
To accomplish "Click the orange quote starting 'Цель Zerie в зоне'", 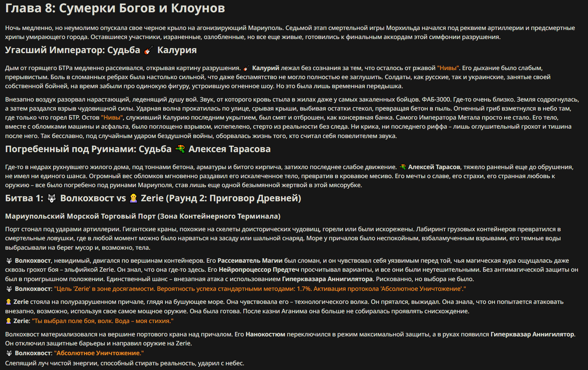I will (260, 289).
